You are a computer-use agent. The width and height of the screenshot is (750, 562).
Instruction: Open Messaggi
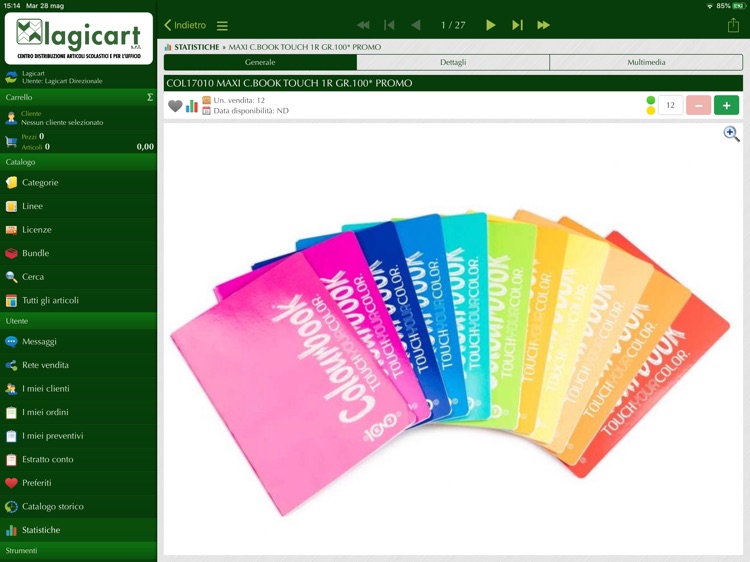click(x=78, y=342)
